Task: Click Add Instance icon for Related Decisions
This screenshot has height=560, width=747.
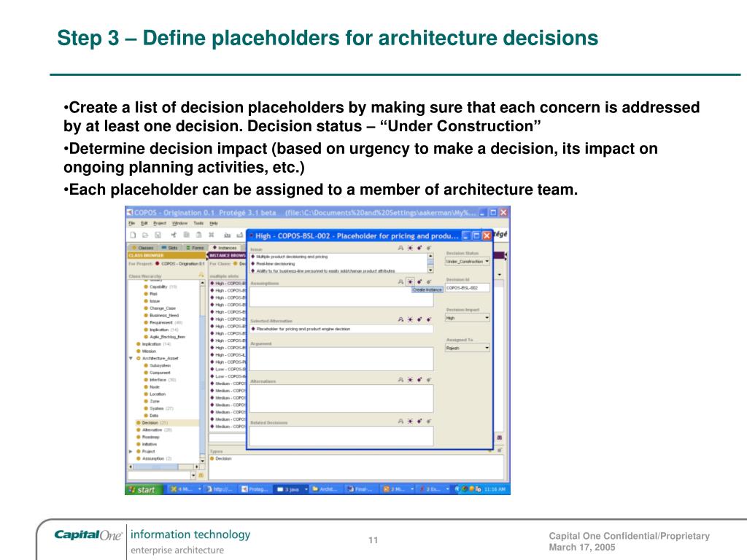Action: click(x=419, y=421)
